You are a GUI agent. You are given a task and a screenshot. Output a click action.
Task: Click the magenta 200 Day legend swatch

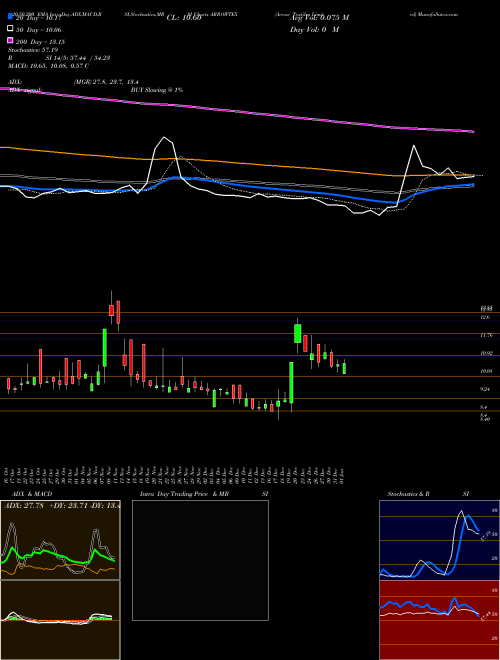(x=11, y=41)
